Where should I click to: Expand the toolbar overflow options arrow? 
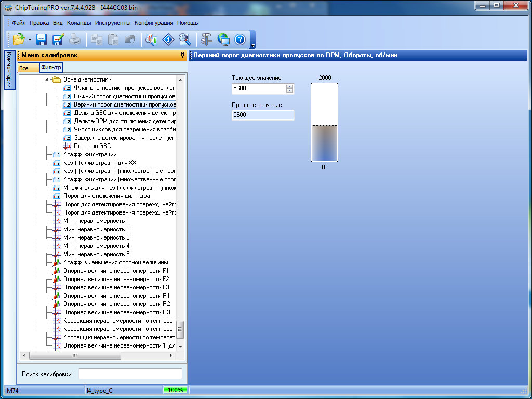(253, 46)
